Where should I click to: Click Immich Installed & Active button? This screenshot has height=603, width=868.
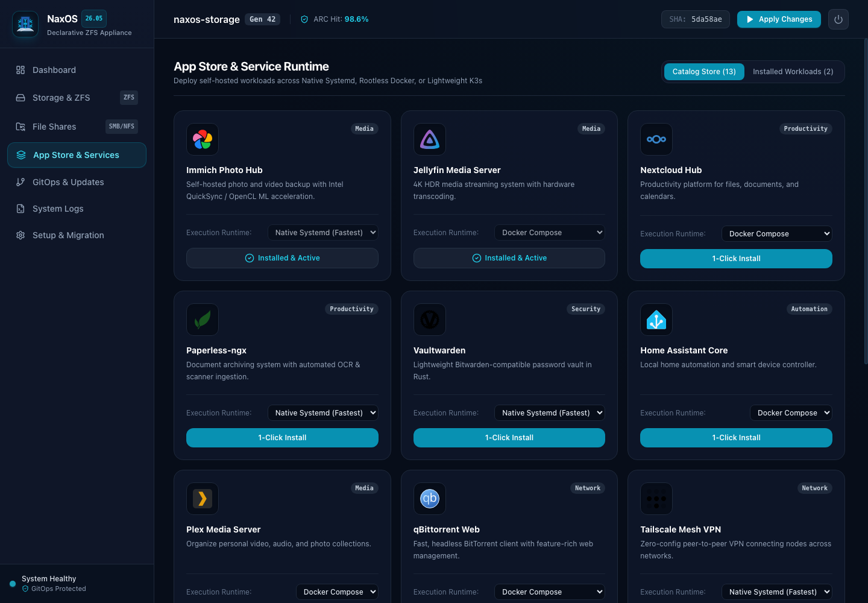[282, 258]
